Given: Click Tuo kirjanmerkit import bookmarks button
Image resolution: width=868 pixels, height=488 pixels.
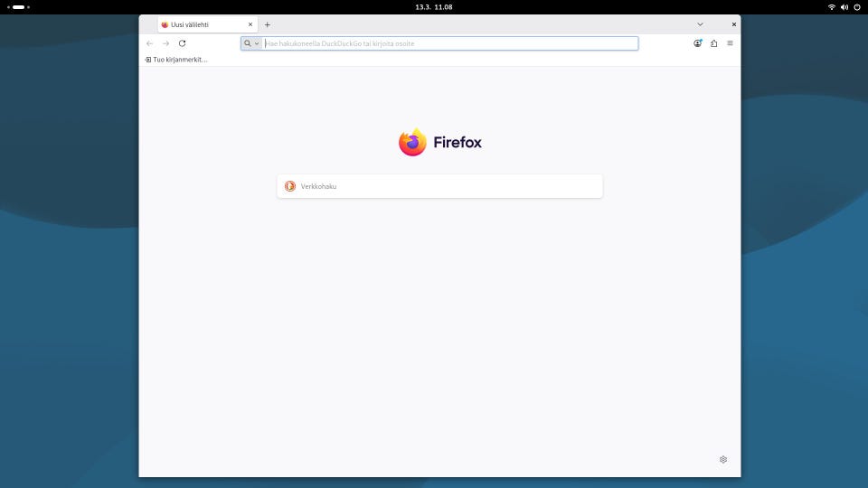Looking at the screenshot, I should pos(176,60).
